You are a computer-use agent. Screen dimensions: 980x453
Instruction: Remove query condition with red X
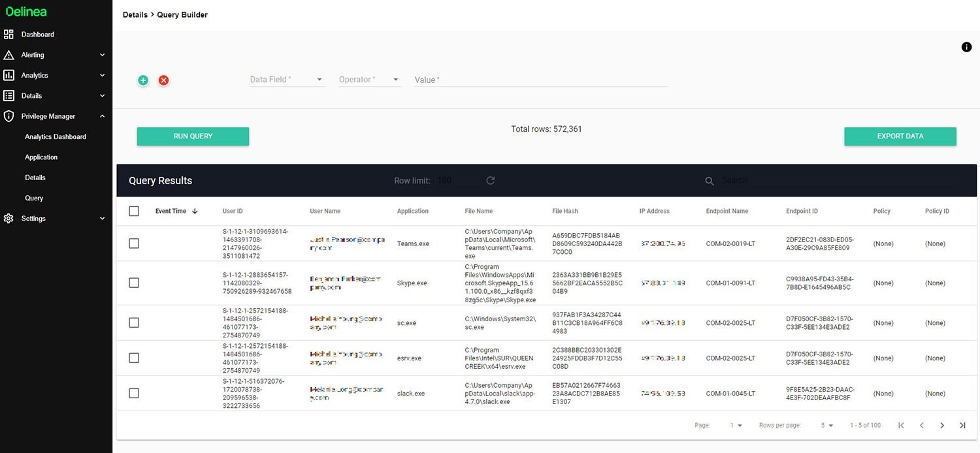coord(164,80)
